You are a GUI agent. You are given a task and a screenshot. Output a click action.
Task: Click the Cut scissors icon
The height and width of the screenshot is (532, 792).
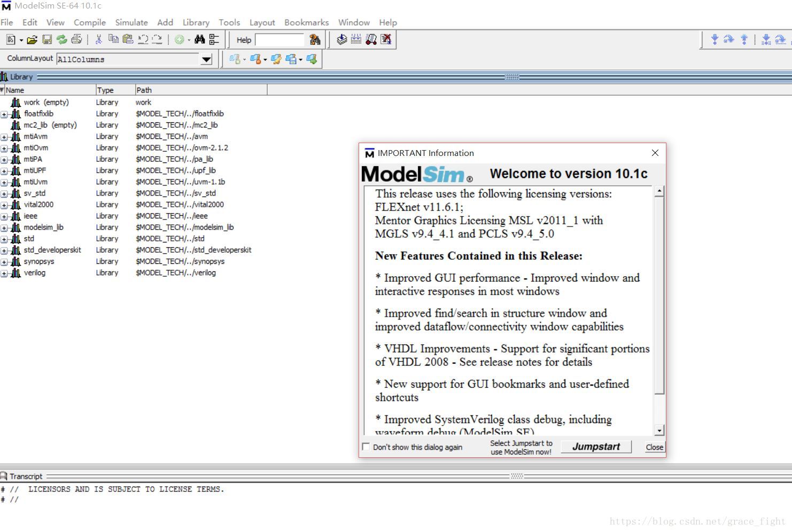(99, 40)
